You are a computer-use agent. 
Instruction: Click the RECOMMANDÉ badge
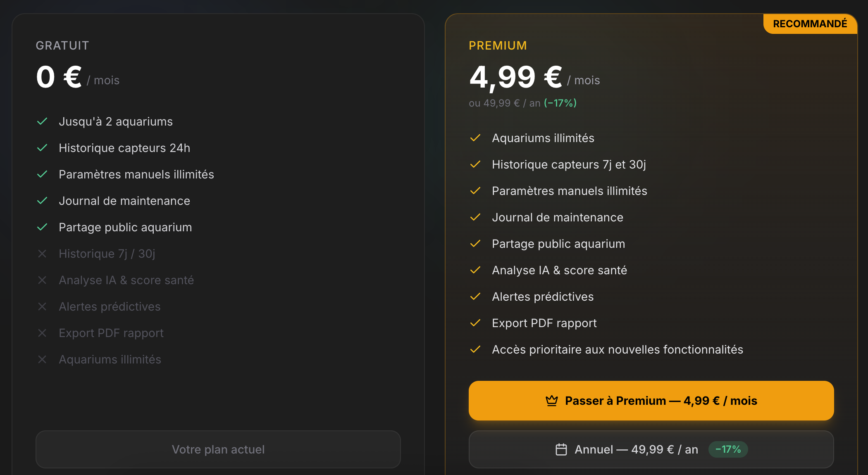[810, 24]
